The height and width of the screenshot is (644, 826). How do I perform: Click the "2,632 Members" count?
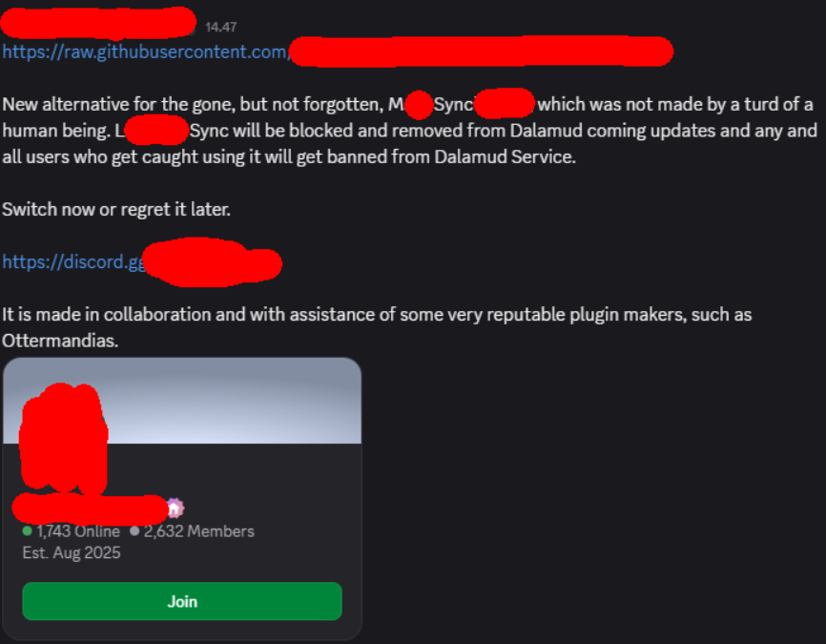[x=199, y=531]
